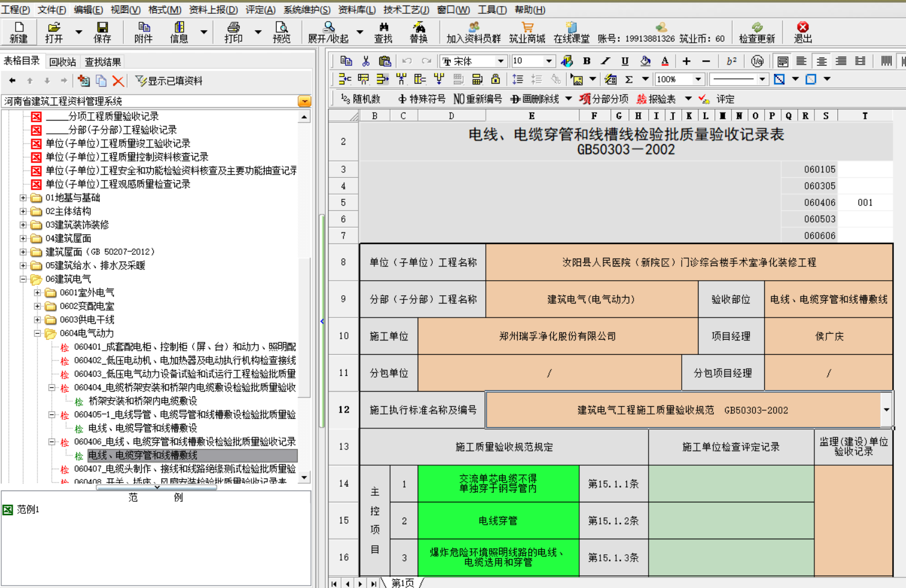Click the scissors cut icon
This screenshot has width=906, height=588.
pos(365,61)
